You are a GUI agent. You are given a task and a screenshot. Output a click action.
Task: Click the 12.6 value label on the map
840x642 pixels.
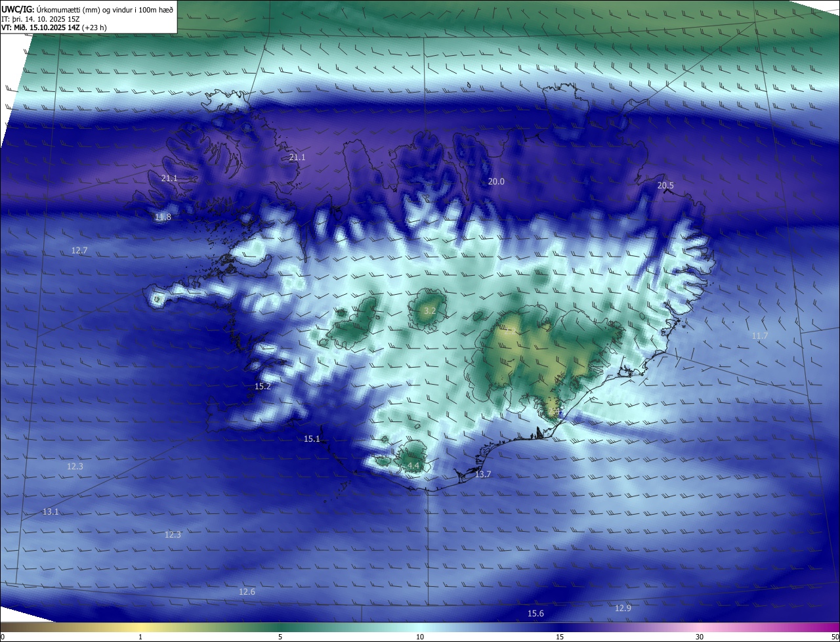pyautogui.click(x=247, y=592)
